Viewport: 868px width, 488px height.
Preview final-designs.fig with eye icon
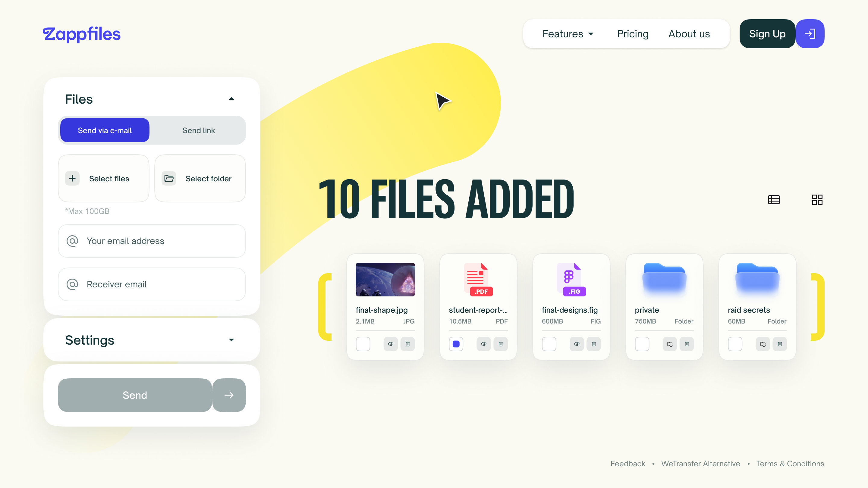577,344
